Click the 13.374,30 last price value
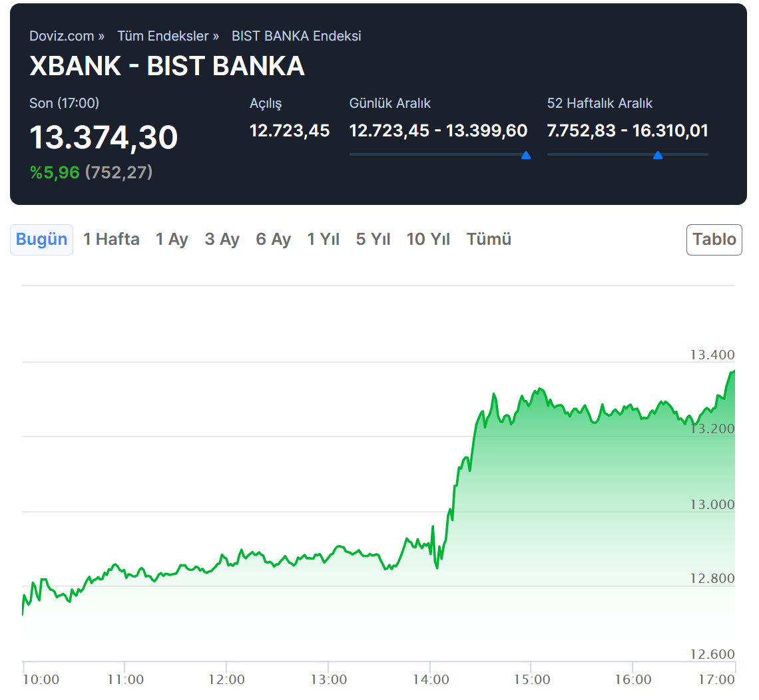This screenshot has height=700, width=759. coord(104,138)
